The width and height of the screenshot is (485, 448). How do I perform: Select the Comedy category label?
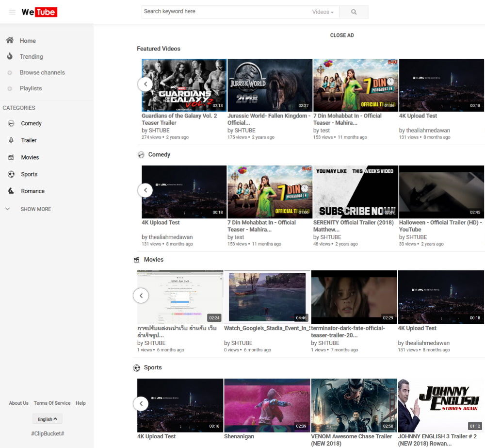pyautogui.click(x=31, y=123)
